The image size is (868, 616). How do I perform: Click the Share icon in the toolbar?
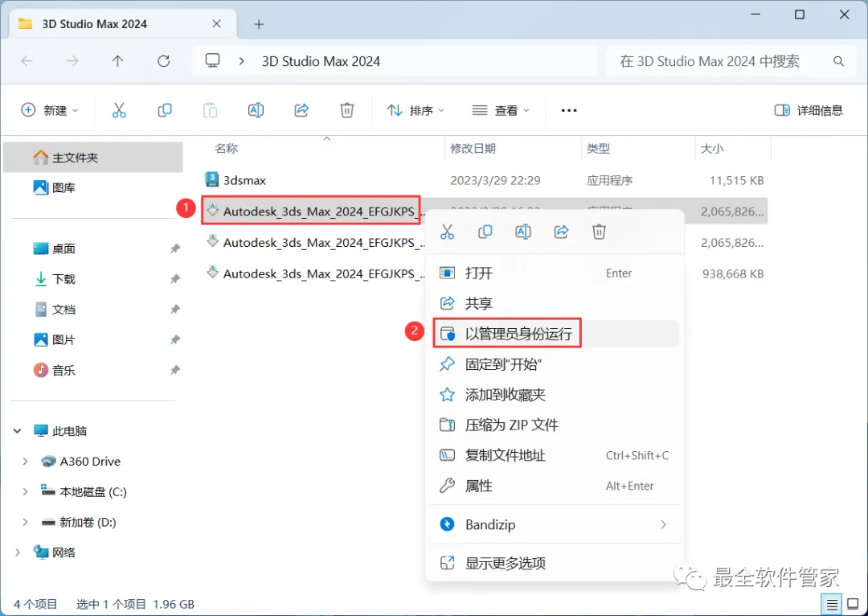pos(301,110)
